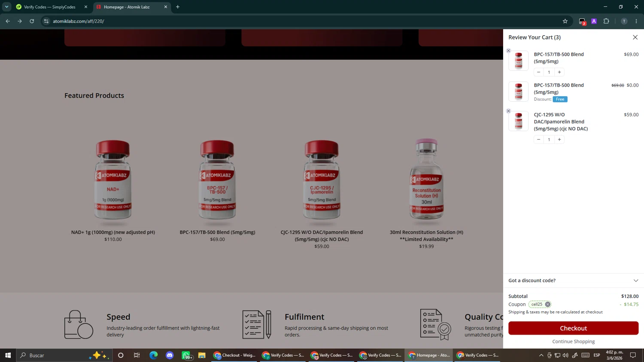Open free BPC-157/TB-500 Blend cart thumbnail
Image resolution: width=644 pixels, height=362 pixels.
(x=518, y=91)
